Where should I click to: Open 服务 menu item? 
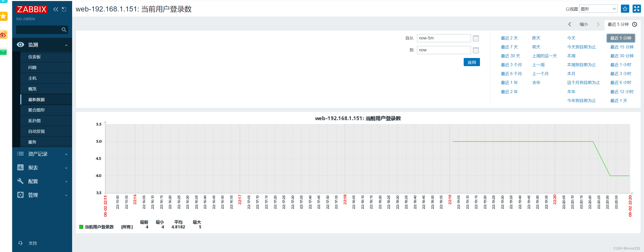pyautogui.click(x=46, y=142)
